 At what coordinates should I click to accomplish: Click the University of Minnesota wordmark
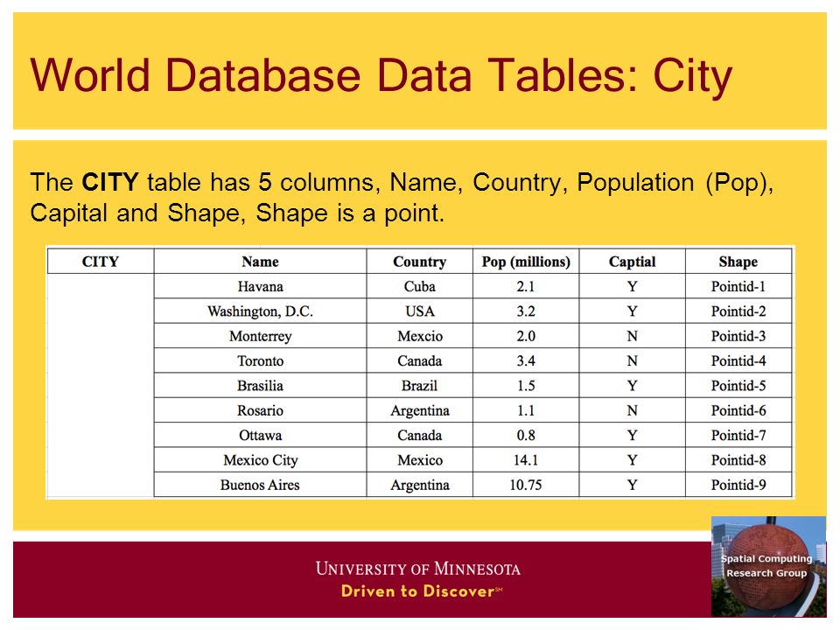coord(418,569)
